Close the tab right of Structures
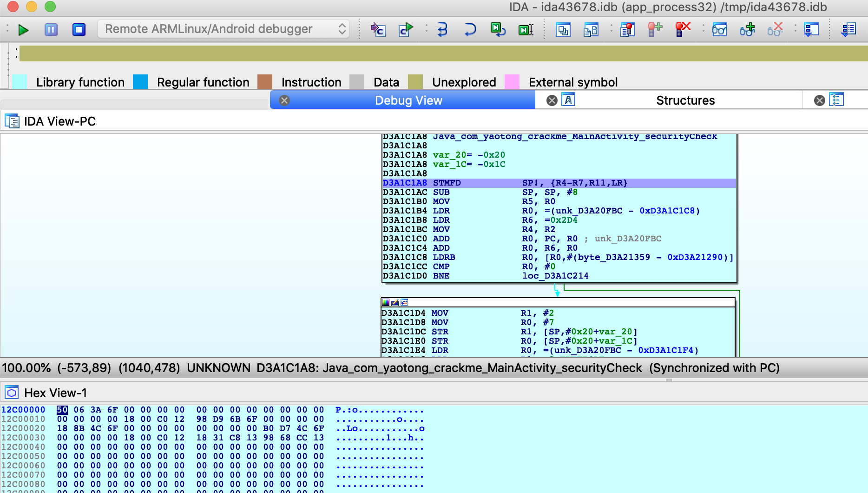868x493 pixels. click(x=820, y=100)
